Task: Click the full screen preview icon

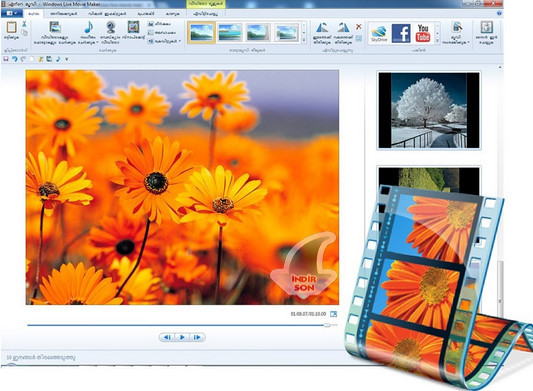Action: [x=333, y=314]
